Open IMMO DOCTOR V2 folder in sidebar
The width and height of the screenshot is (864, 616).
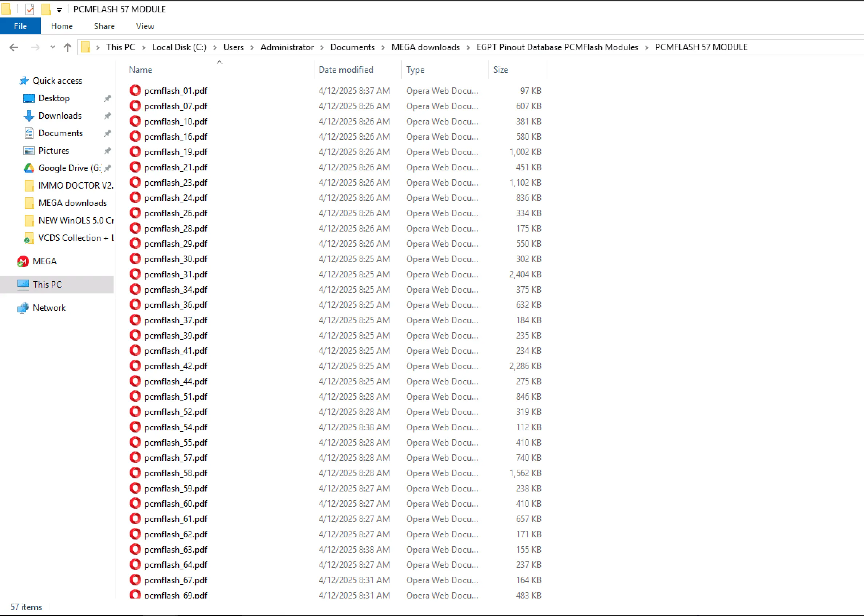tap(75, 185)
